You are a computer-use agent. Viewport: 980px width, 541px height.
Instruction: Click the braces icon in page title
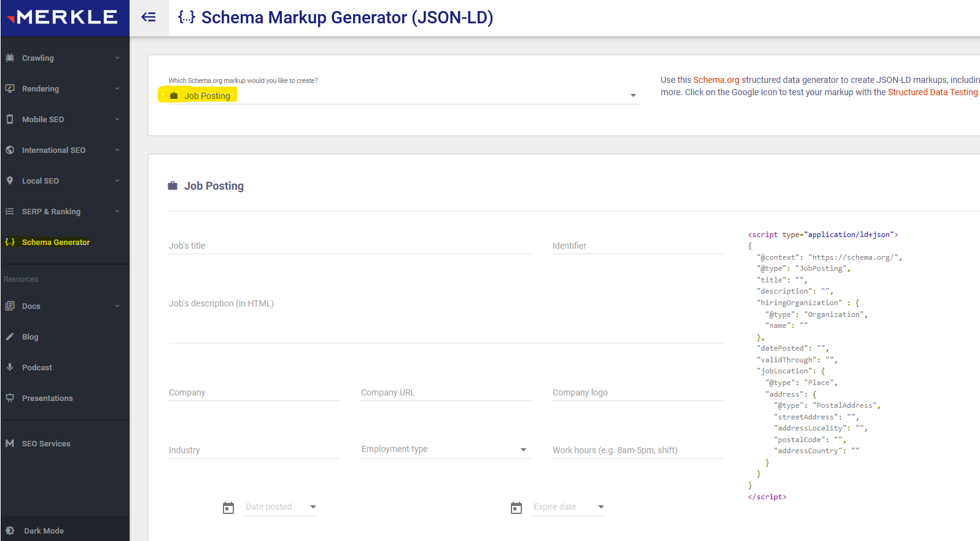pyautogui.click(x=187, y=17)
